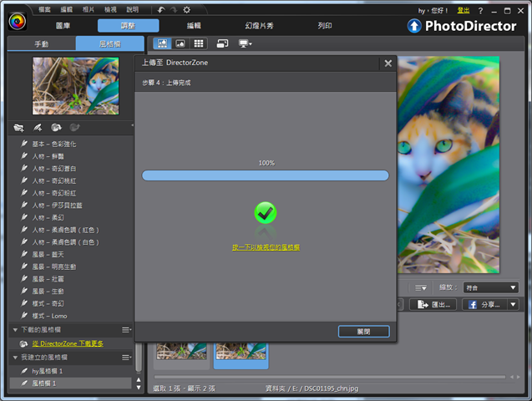Switch to viewer-only view mode
532x401 pixels.
tap(180, 43)
